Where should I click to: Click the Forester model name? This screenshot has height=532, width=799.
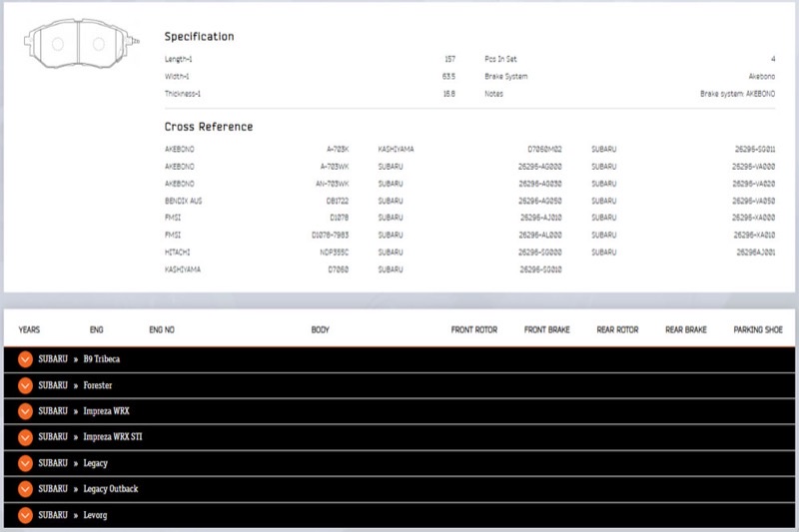click(x=97, y=385)
